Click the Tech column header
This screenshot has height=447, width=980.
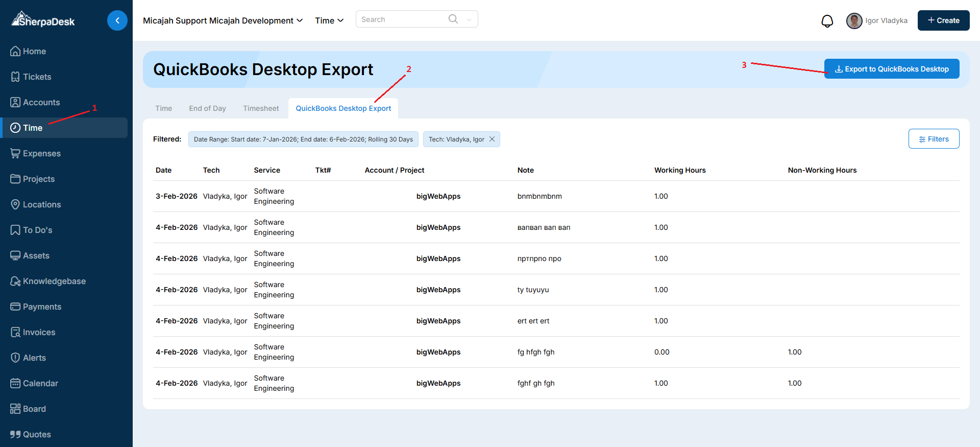[x=211, y=170]
